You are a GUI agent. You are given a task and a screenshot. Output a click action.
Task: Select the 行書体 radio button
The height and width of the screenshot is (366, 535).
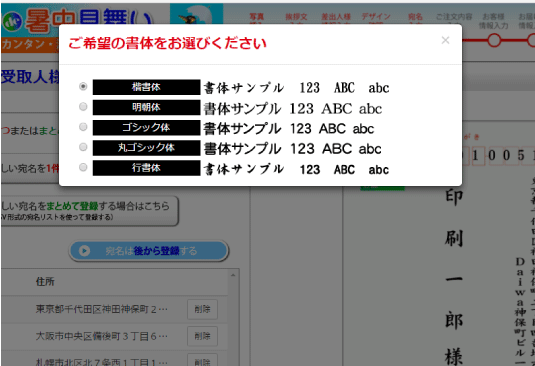click(83, 167)
